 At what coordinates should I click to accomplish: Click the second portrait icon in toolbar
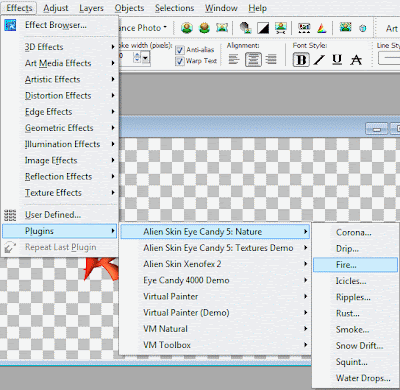pos(204,28)
